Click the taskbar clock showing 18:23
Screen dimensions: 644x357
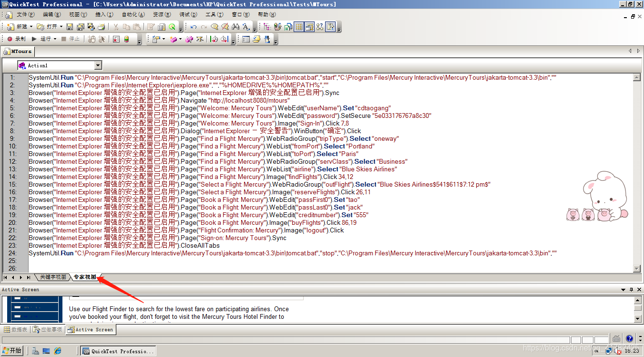(632, 351)
